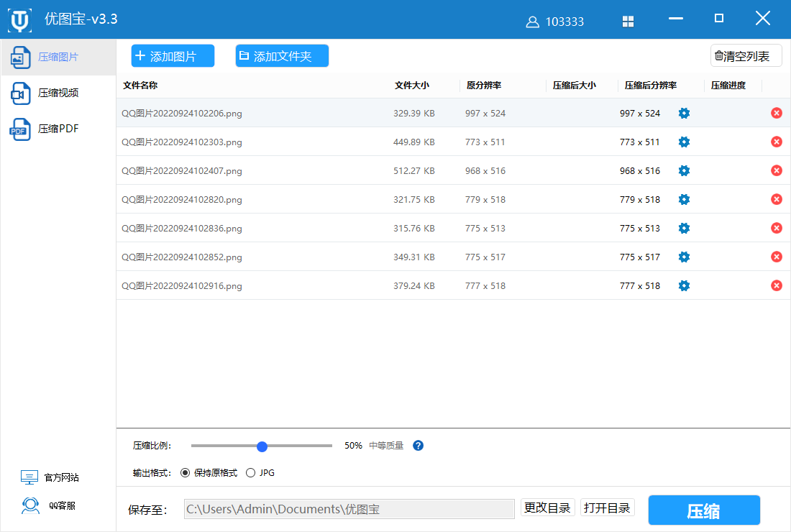This screenshot has width=791, height=532.
Task: Open settings gear for QQ图片20220924102206.png
Action: point(684,114)
